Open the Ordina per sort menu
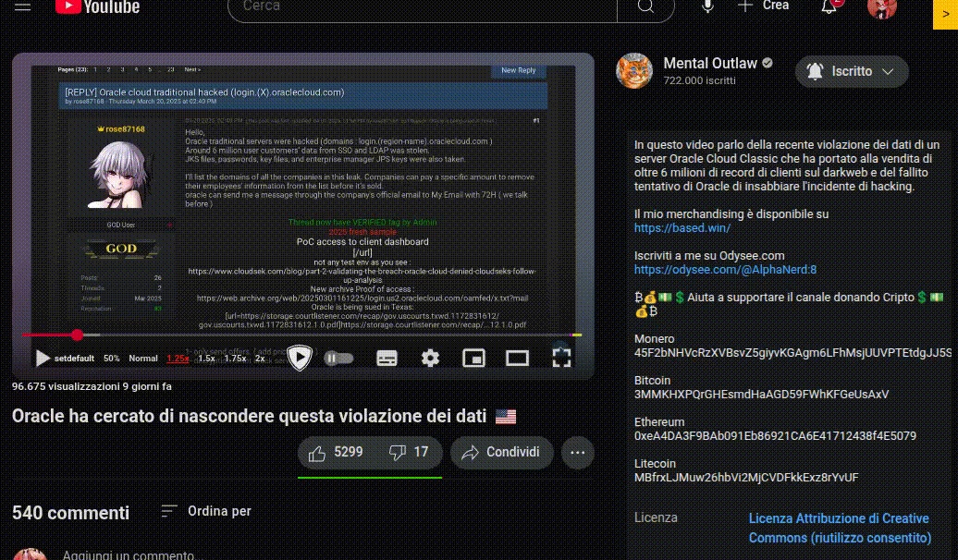The image size is (958, 560). pyautogui.click(x=206, y=511)
